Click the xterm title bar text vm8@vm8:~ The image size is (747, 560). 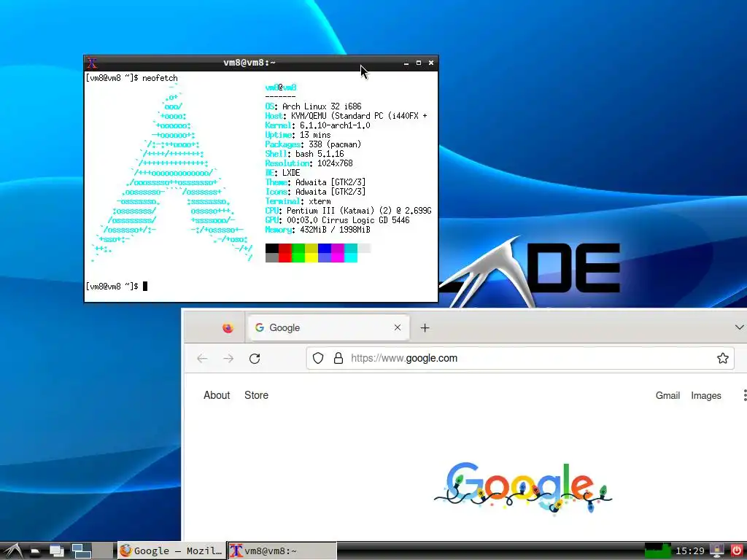pos(249,63)
